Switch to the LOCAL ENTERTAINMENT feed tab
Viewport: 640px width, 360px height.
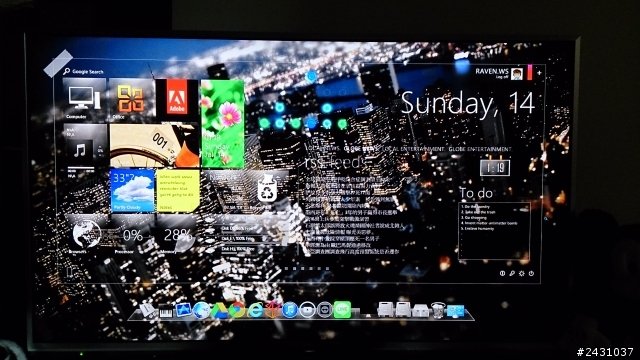pyautogui.click(x=413, y=149)
